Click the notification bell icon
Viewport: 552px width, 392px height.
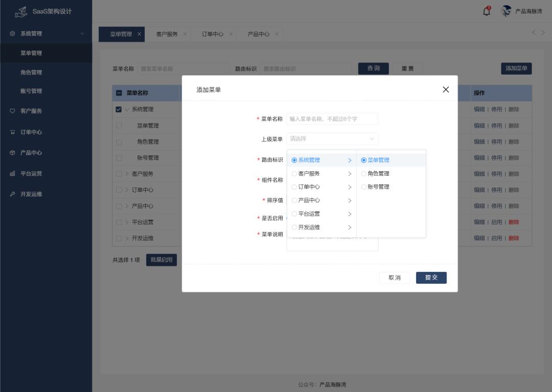[x=487, y=11]
